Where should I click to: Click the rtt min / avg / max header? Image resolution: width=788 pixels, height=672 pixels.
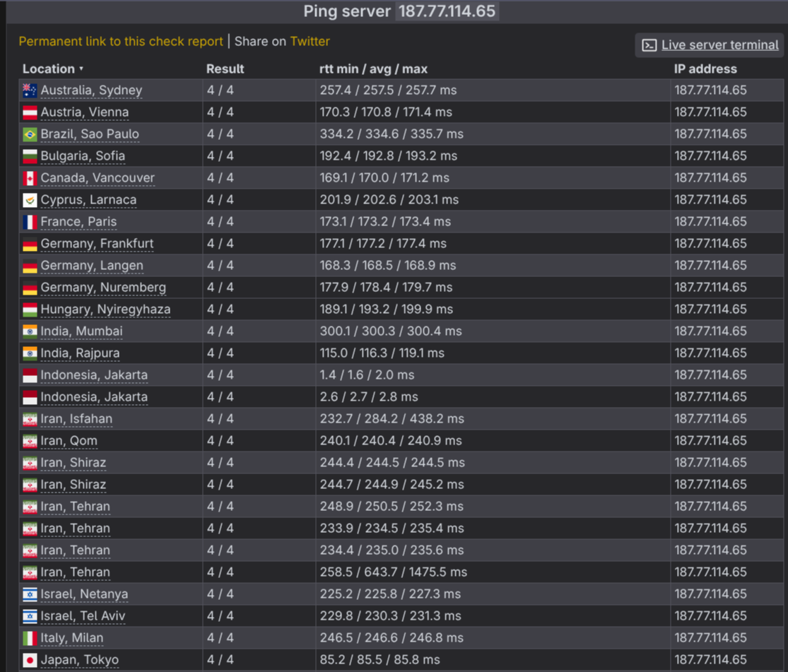(x=373, y=69)
